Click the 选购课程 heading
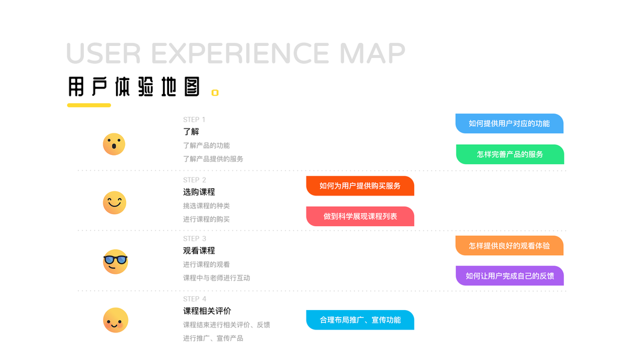Image resolution: width=644 pixels, height=362 pixels. (x=199, y=192)
